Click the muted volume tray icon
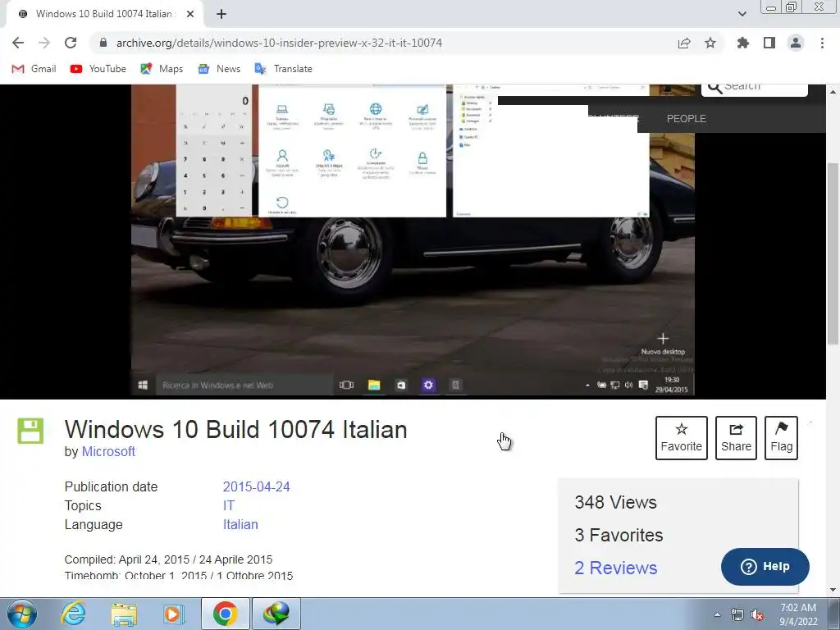 [757, 615]
